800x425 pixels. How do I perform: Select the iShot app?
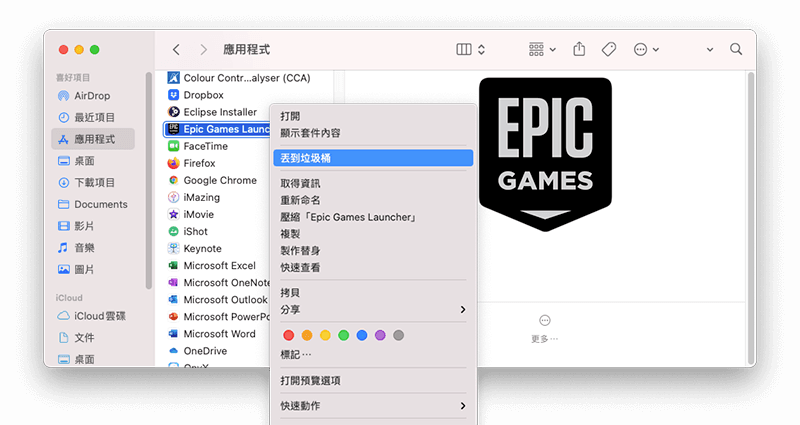tap(188, 232)
